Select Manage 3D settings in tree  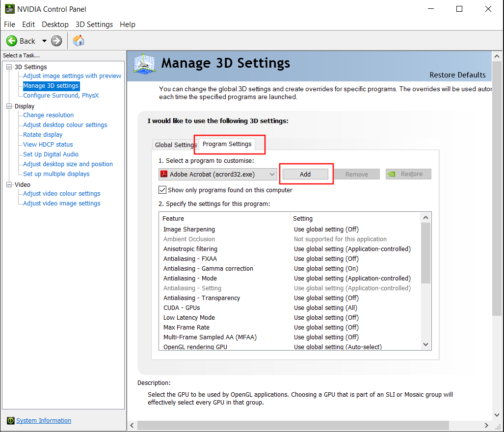[x=51, y=86]
